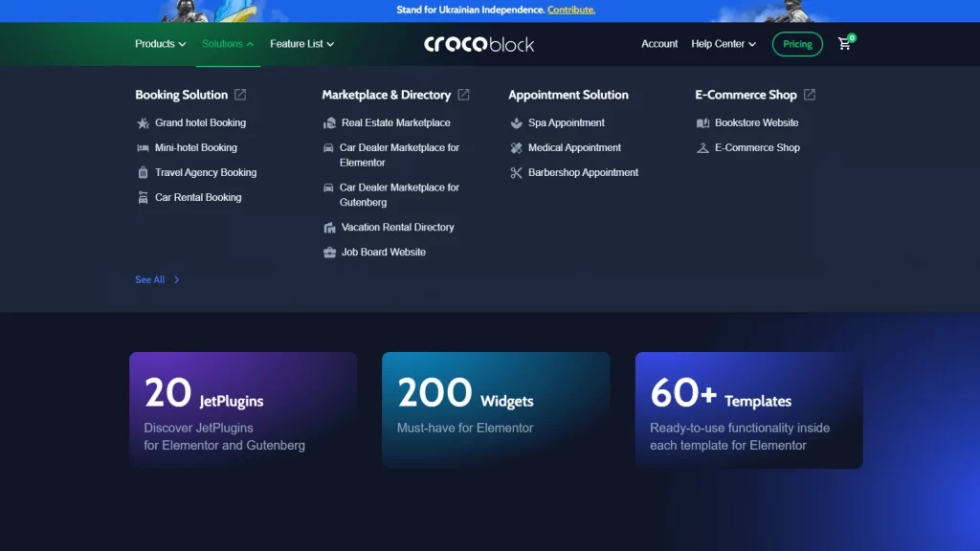Screen dimensions: 980x551
Task: Open the Account page
Action: click(659, 44)
